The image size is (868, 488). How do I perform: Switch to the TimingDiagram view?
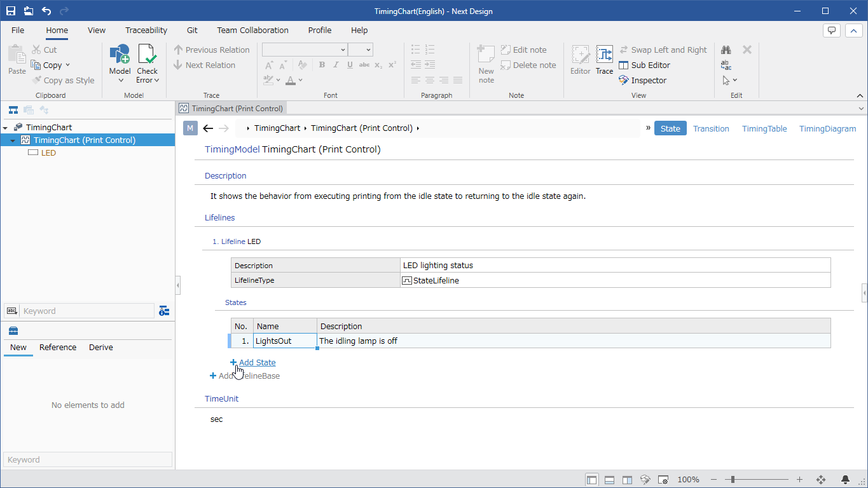(827, 128)
